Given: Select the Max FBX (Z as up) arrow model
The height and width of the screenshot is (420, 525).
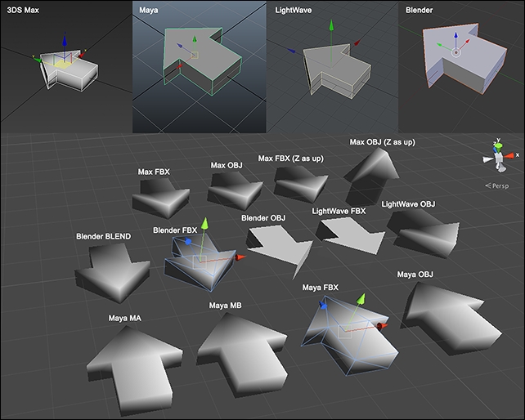Looking at the screenshot, I should (300, 184).
